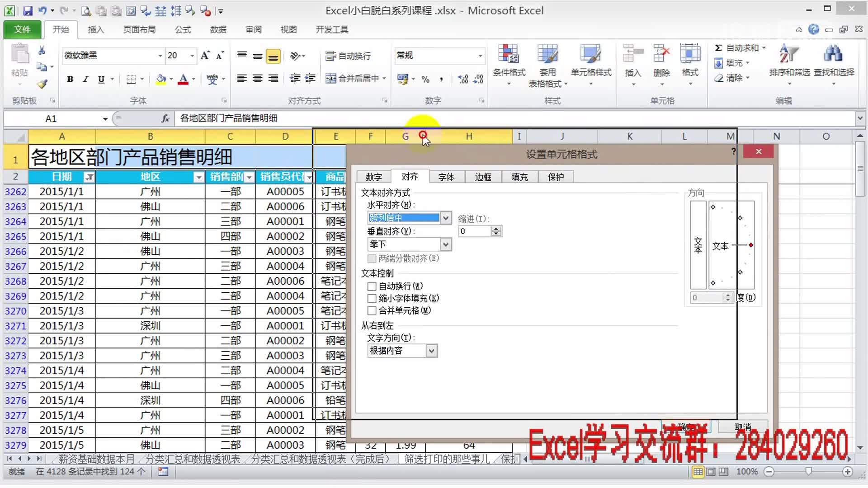The width and height of the screenshot is (868, 488).
Task: Click the 取消 button in dialog
Action: coord(743,426)
